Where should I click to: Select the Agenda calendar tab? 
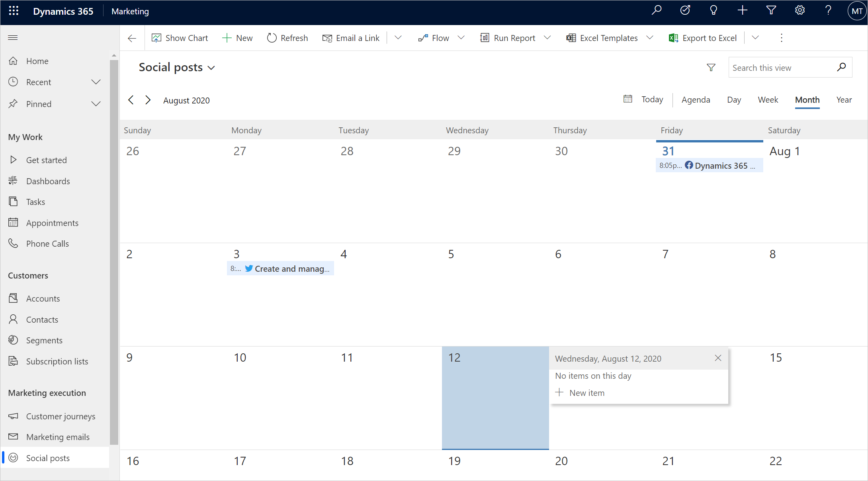696,99
